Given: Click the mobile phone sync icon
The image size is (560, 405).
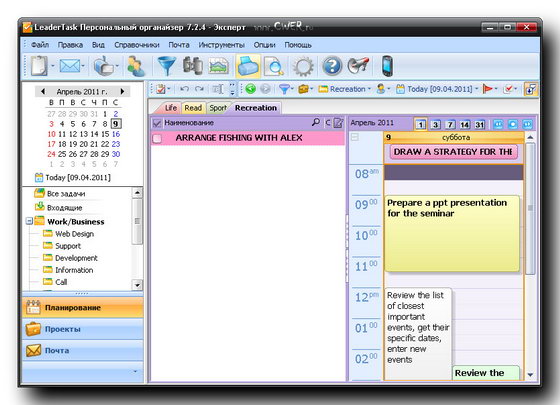Looking at the screenshot, I should (x=387, y=66).
